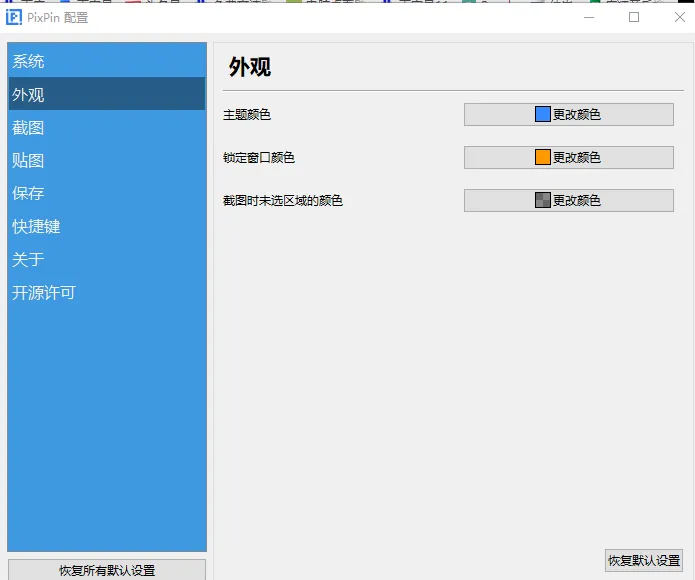Minimize the PixPin 配置 window
Viewport: 695px width, 580px height.
[589, 17]
